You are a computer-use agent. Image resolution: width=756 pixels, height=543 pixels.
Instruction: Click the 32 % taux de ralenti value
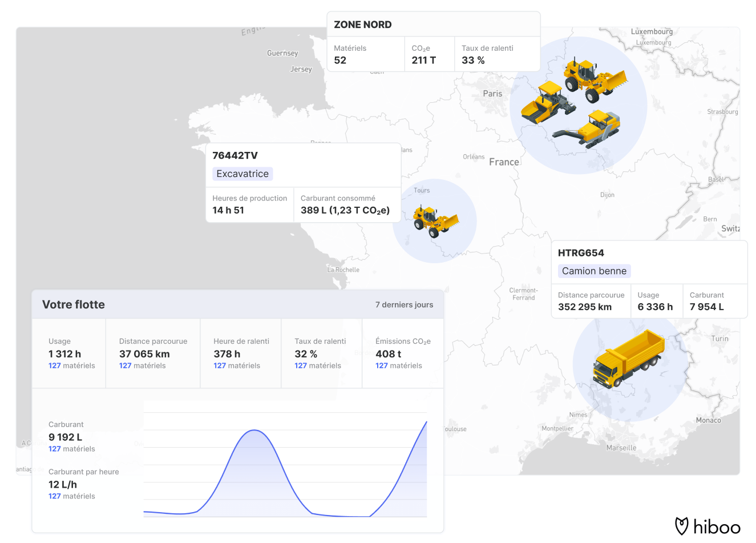306,354
